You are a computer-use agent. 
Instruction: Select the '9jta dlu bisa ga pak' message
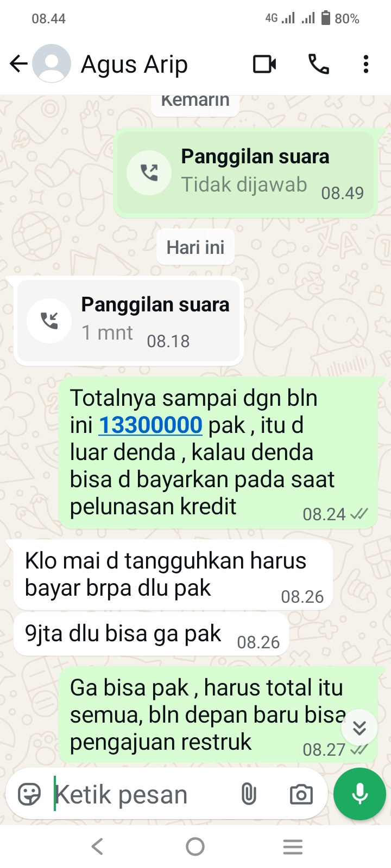click(x=151, y=634)
